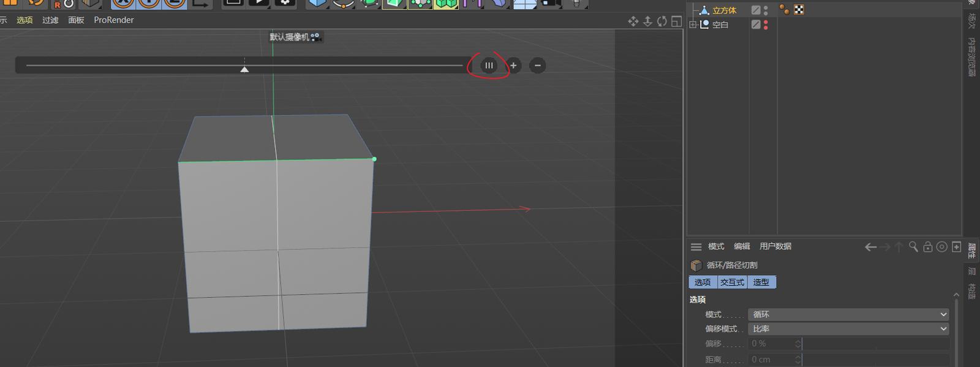
Task: Open the ProRender viewport menu
Action: click(x=113, y=20)
